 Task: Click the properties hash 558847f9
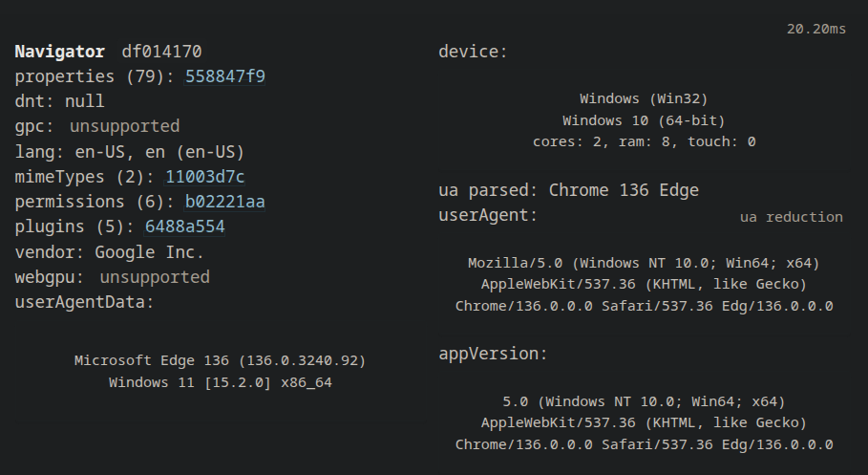[x=225, y=76]
